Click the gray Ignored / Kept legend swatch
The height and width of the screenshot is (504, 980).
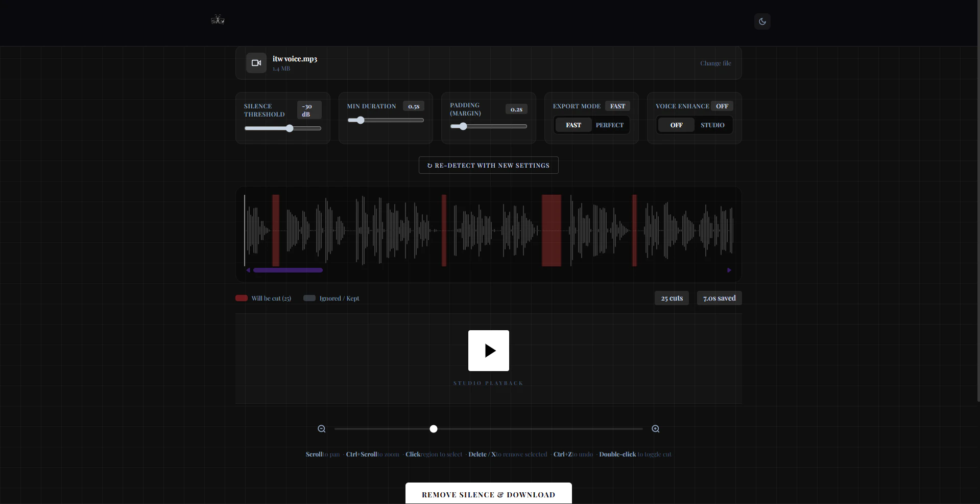(309, 298)
